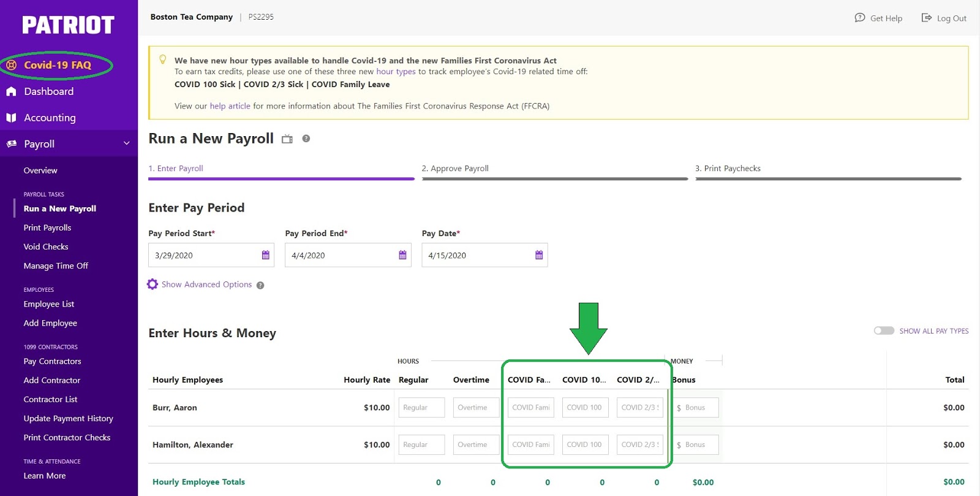Image resolution: width=980 pixels, height=496 pixels.
Task: Click the COVID Fa... column header
Action: coord(529,380)
